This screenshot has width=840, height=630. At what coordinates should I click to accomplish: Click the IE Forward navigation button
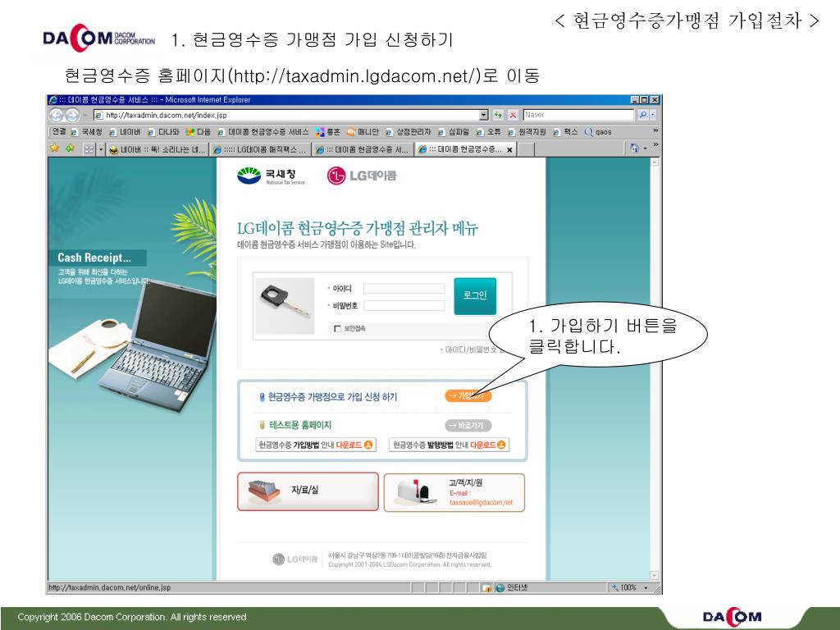click(x=72, y=115)
